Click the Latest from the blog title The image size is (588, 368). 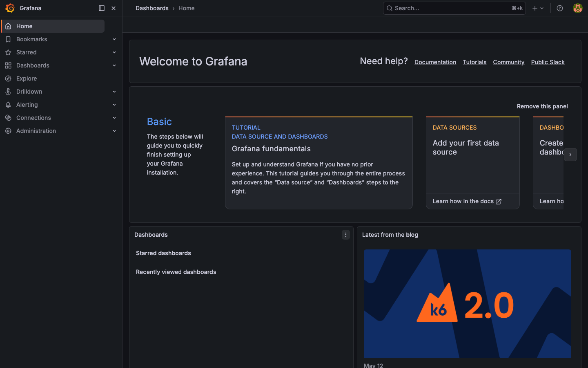[x=390, y=235]
